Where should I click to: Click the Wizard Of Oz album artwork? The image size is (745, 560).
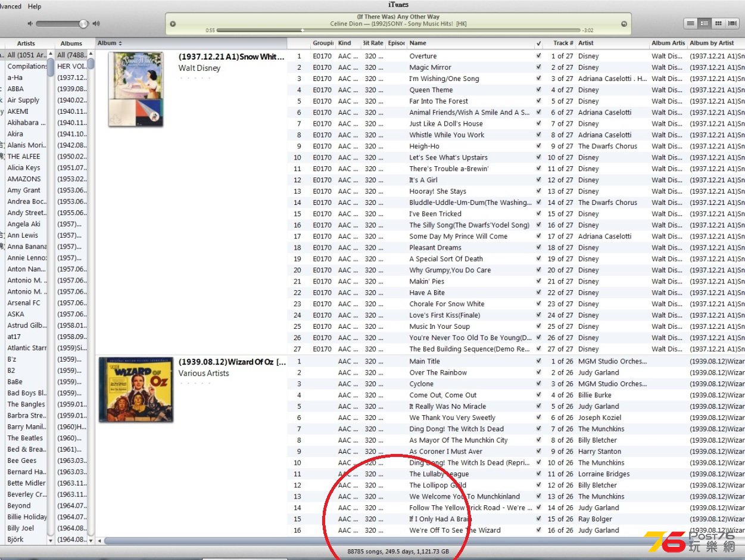(x=136, y=390)
